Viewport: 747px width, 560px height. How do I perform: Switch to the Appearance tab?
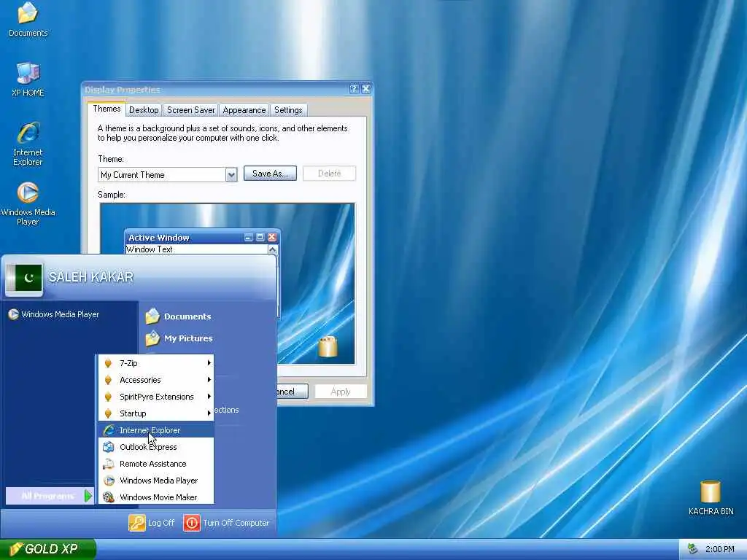(x=244, y=110)
